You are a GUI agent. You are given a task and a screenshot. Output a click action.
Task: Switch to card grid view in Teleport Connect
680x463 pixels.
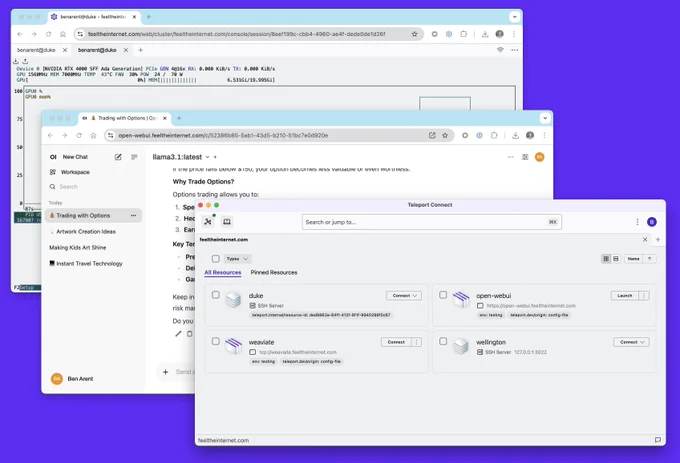[x=606, y=258]
